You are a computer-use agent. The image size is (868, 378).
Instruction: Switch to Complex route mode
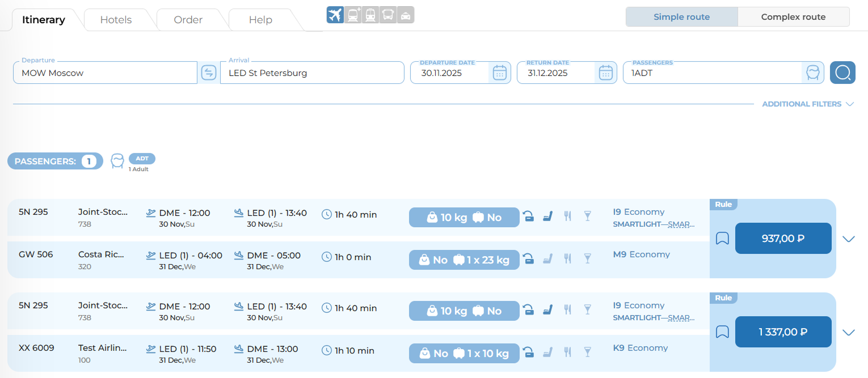click(793, 17)
